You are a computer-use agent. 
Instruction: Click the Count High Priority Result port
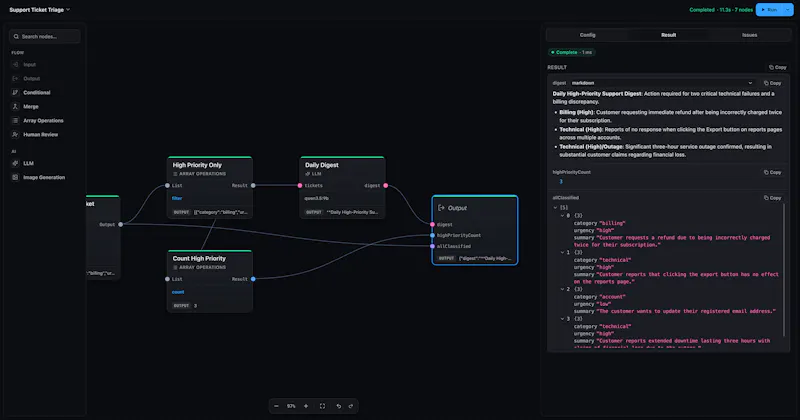coord(253,279)
